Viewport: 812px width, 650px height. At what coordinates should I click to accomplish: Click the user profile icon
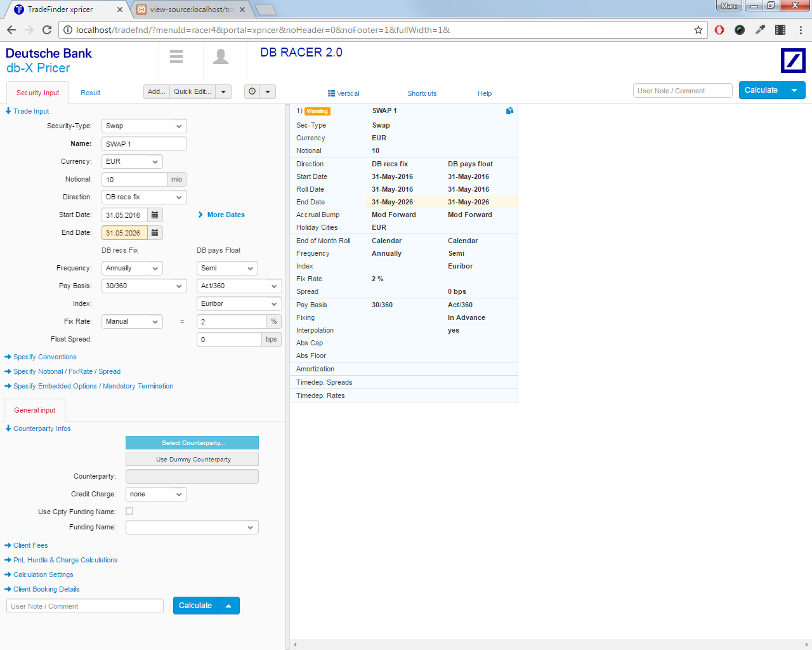pos(221,56)
